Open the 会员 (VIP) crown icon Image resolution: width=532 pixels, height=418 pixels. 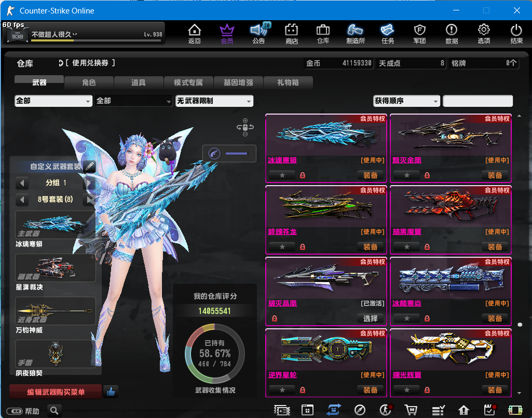click(x=227, y=34)
